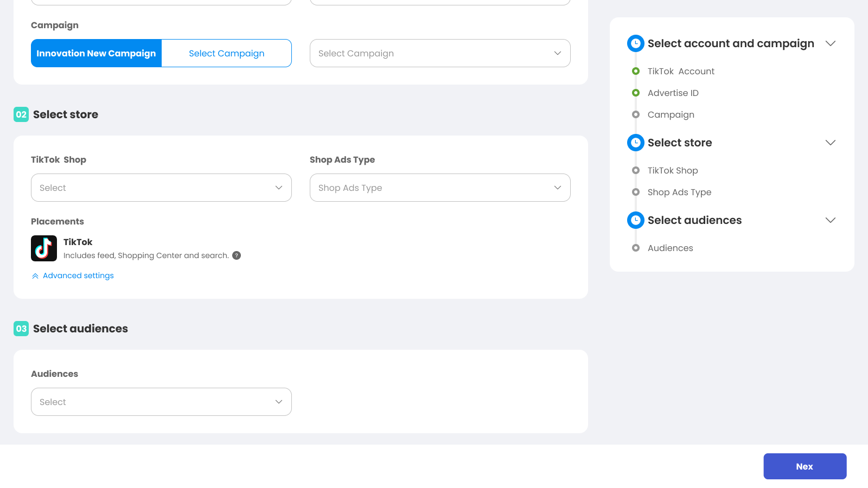Click the clock icon beside Select store
This screenshot has height=488, width=868.
coord(635,143)
